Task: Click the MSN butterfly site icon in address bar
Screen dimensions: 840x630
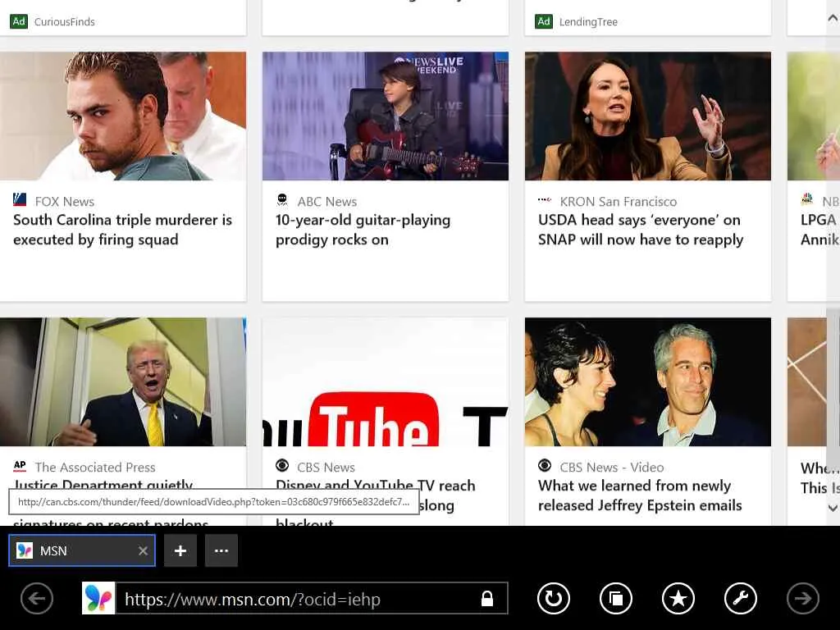Action: [98, 598]
